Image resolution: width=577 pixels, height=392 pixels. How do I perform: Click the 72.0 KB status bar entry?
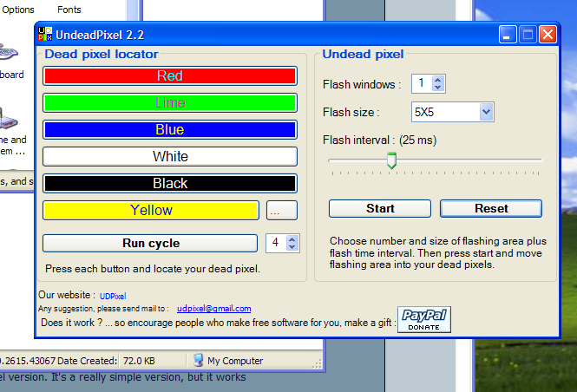139,361
